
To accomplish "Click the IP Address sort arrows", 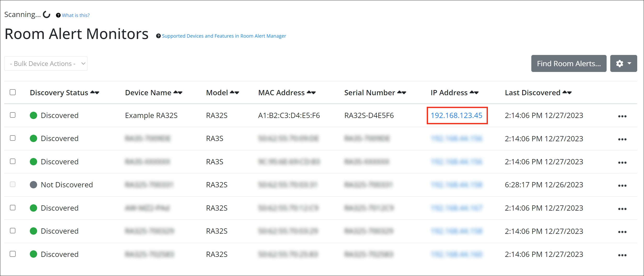I will [474, 93].
